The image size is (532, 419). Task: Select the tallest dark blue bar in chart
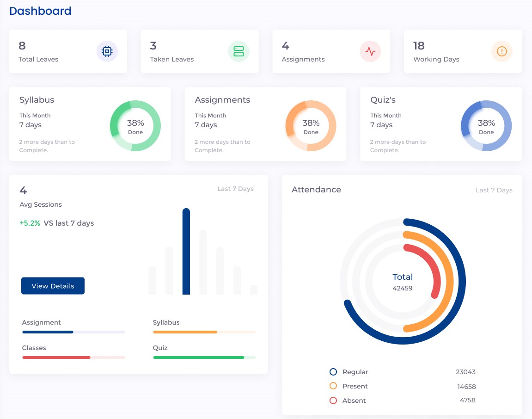click(x=186, y=251)
